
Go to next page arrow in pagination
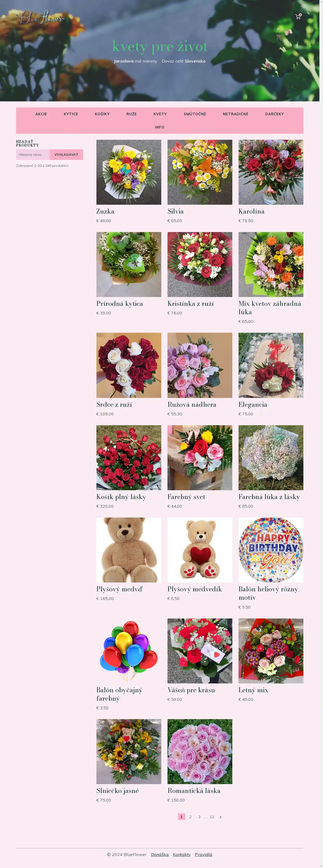[220, 817]
